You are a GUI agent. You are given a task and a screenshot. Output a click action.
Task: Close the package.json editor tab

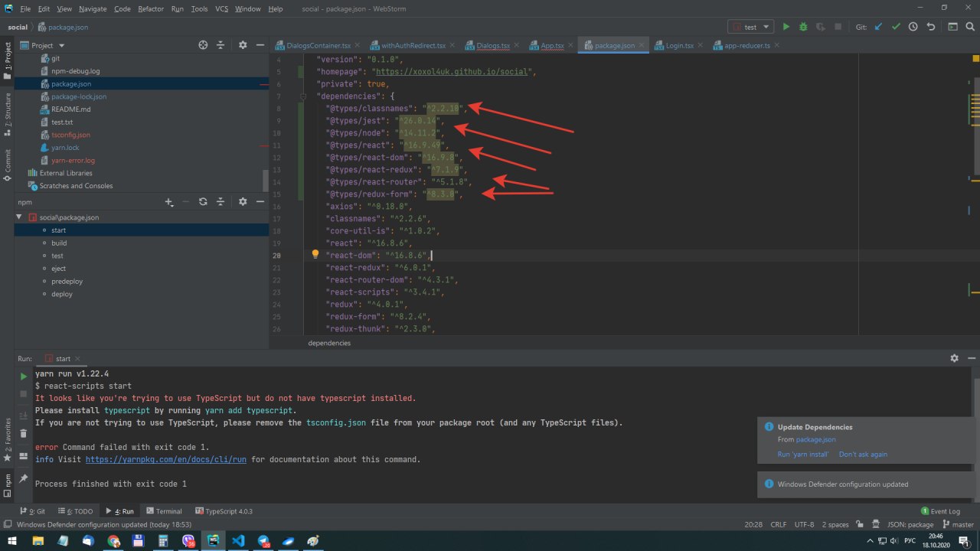(x=641, y=46)
